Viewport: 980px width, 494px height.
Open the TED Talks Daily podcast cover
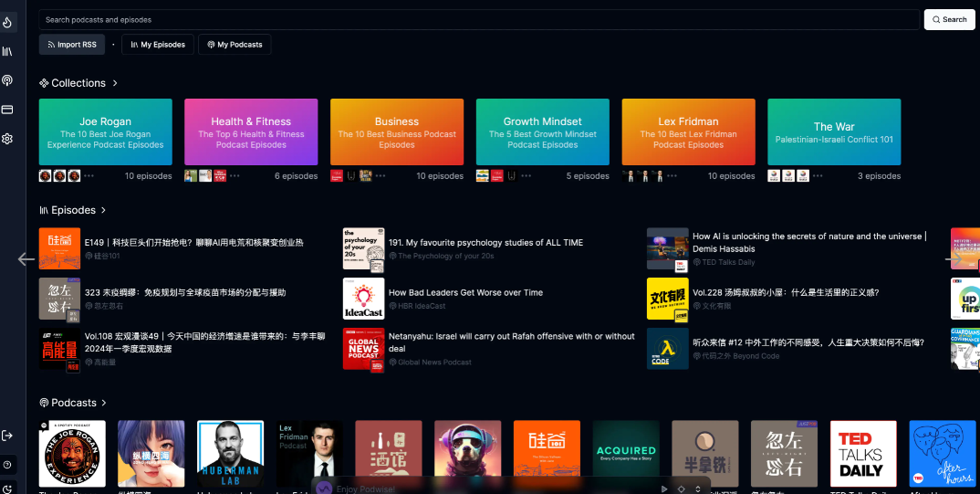pyautogui.click(x=863, y=454)
